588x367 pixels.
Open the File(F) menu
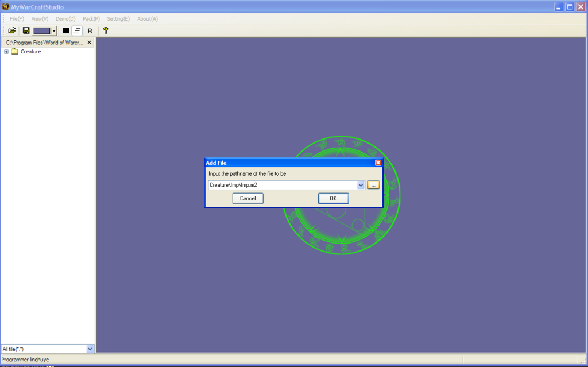pyautogui.click(x=17, y=19)
